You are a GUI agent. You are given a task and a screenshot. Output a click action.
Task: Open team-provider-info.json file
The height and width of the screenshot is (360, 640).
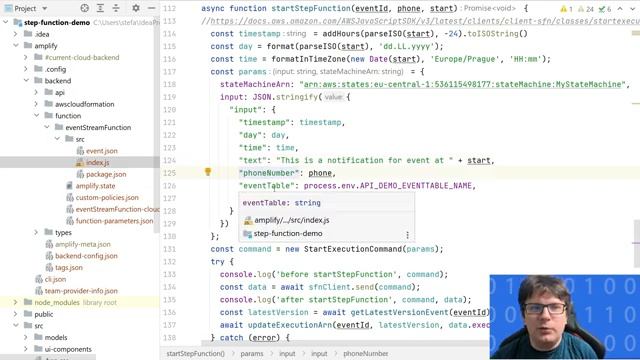click(81, 291)
